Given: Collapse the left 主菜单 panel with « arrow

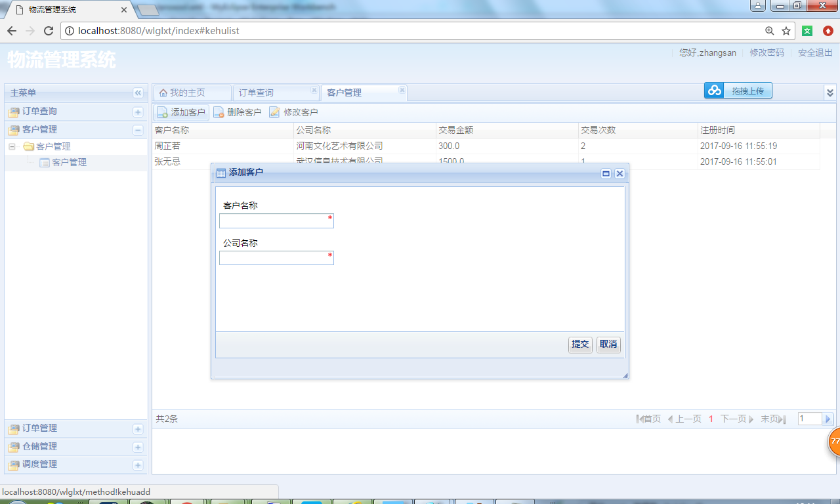Looking at the screenshot, I should coord(137,92).
